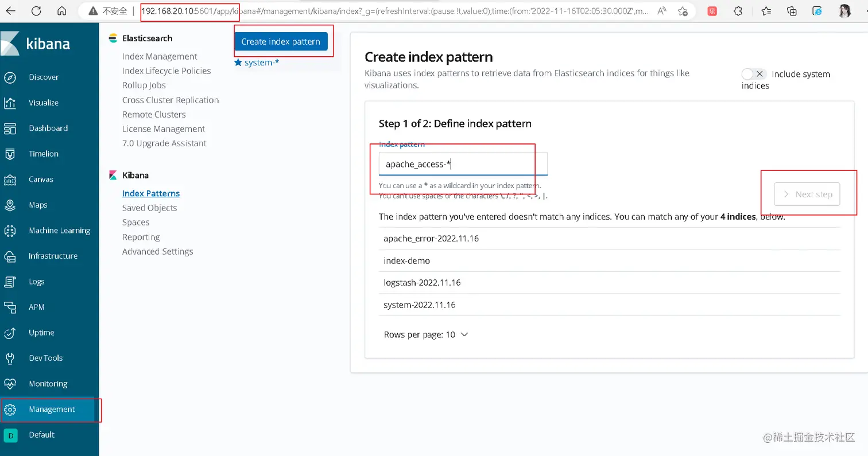
Task: Expand the Rows per page dropdown
Action: coord(426,334)
